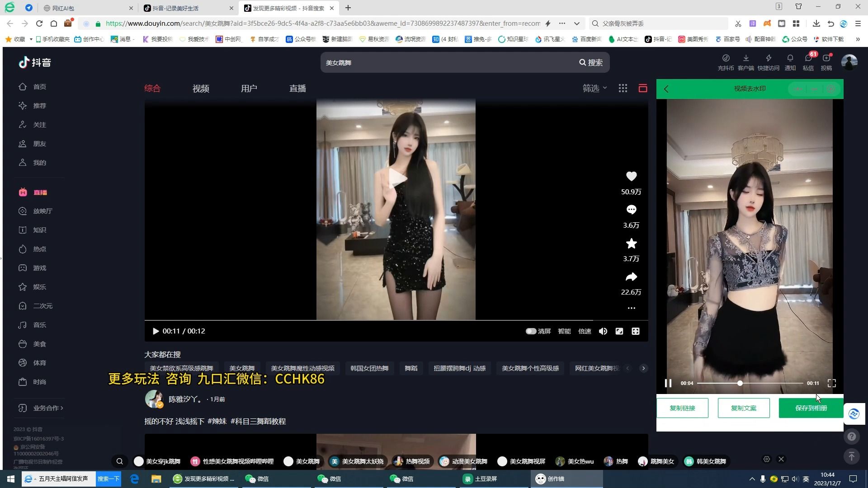The height and width of the screenshot is (488, 868).
Task: Switch to 抖音-记录美好生活 browser tab
Action: pos(189,8)
